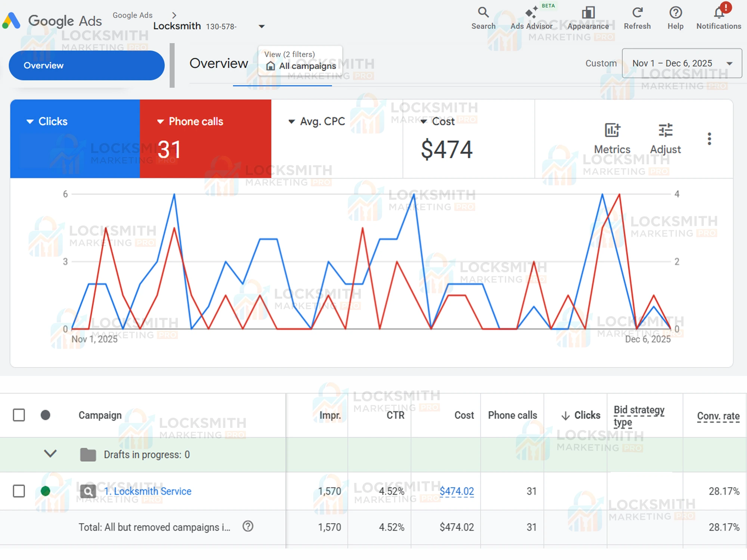The width and height of the screenshot is (747, 560).
Task: View your Notifications
Action: 718,16
